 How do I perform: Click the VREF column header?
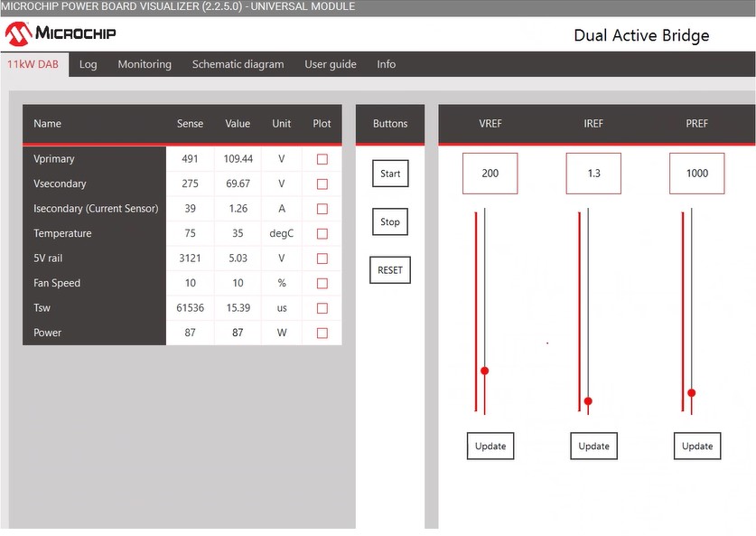(x=490, y=124)
